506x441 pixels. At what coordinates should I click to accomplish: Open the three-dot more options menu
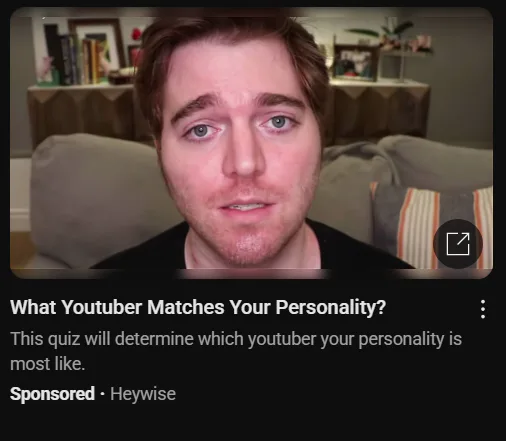click(x=483, y=309)
